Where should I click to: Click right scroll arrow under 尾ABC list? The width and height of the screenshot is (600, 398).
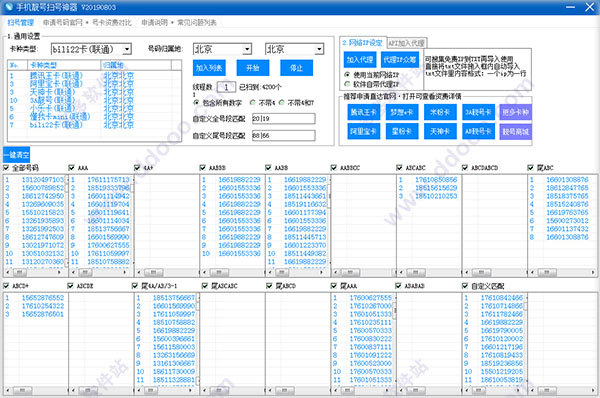[x=593, y=272]
